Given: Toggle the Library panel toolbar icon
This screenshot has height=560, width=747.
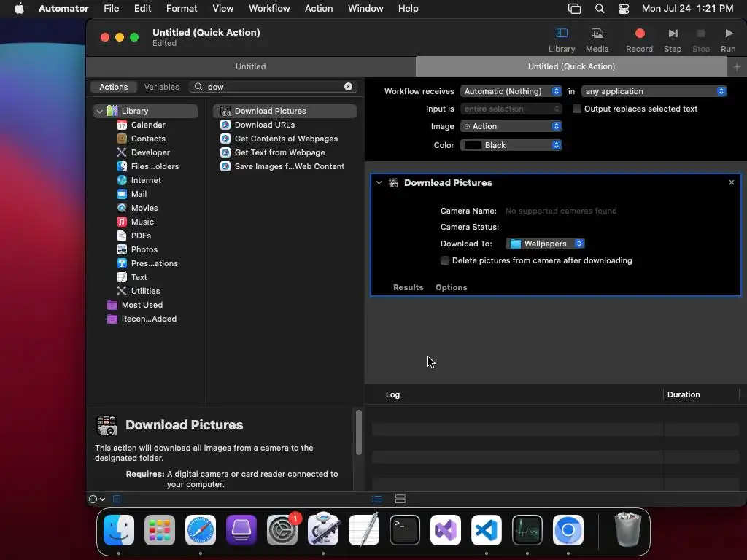Looking at the screenshot, I should pos(562,34).
